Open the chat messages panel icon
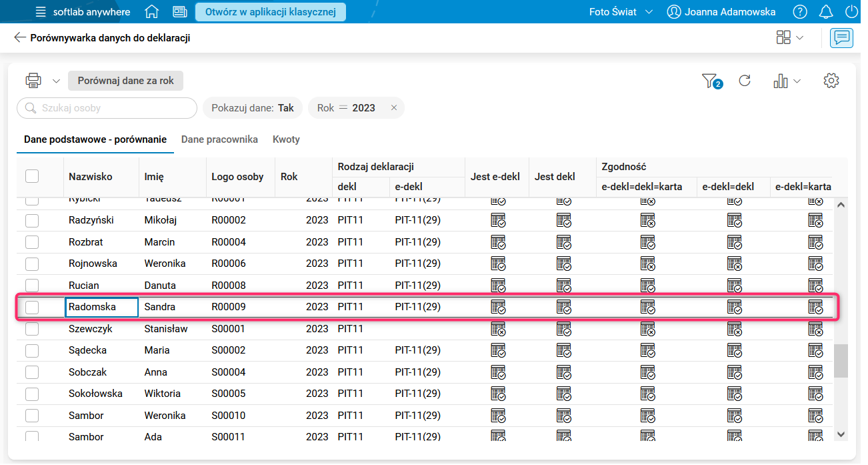Viewport: 868px width, 465px height. pyautogui.click(x=841, y=38)
